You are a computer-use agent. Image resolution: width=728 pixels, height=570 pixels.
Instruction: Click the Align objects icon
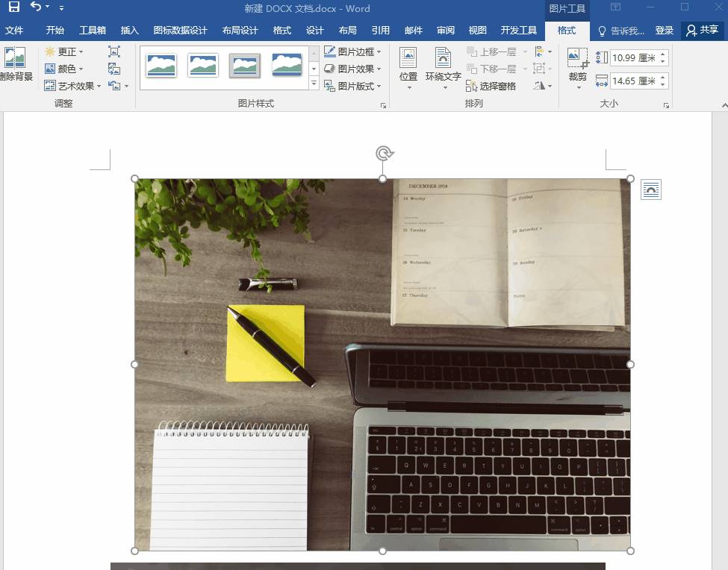[x=540, y=51]
